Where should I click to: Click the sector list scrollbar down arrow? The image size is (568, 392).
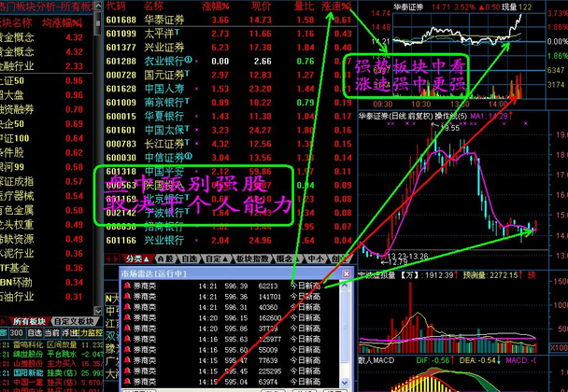(98, 310)
